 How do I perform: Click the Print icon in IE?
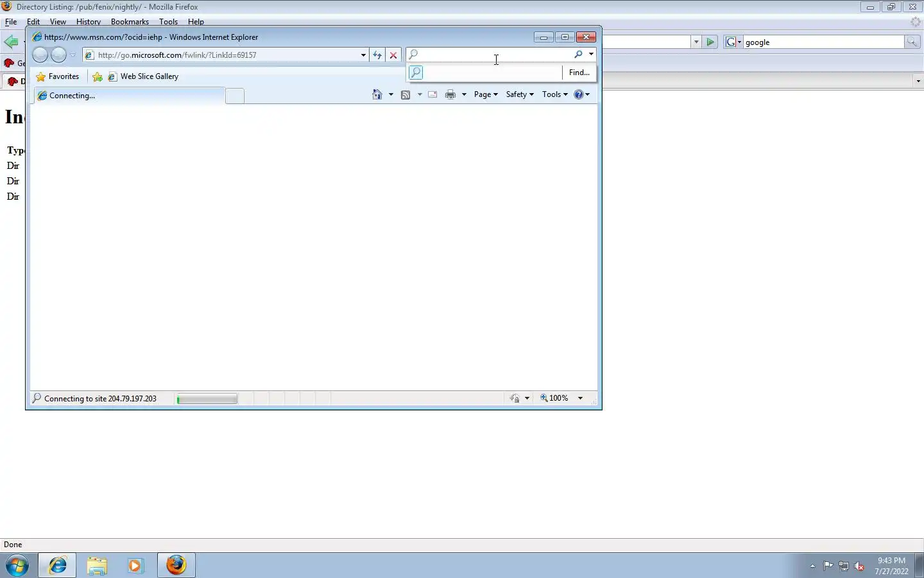[450, 94]
